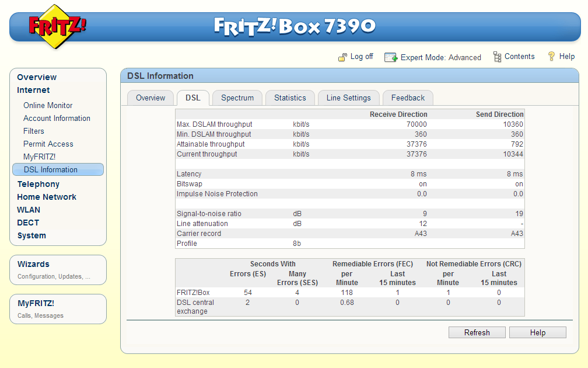
Task: Click the FEC value 0.68
Action: [x=347, y=303]
